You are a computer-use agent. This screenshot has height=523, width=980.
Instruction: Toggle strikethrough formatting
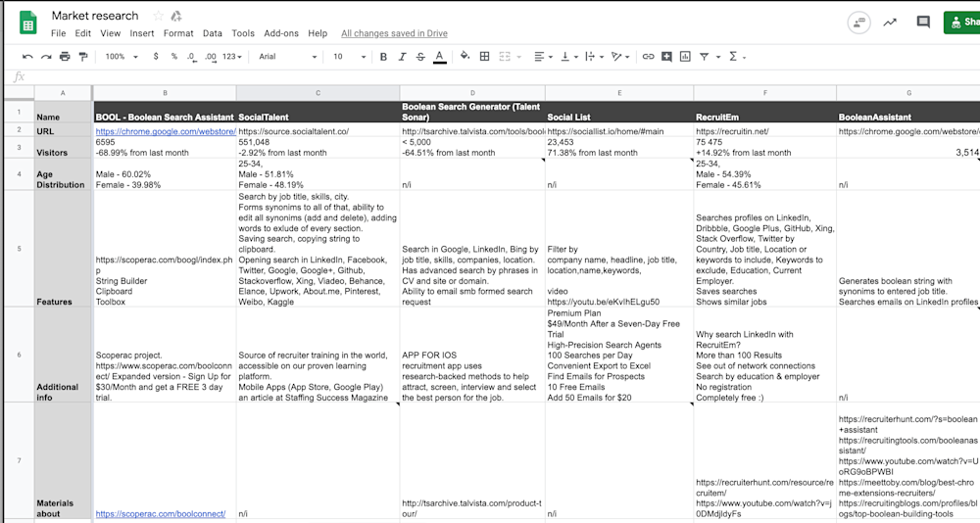pyautogui.click(x=420, y=57)
